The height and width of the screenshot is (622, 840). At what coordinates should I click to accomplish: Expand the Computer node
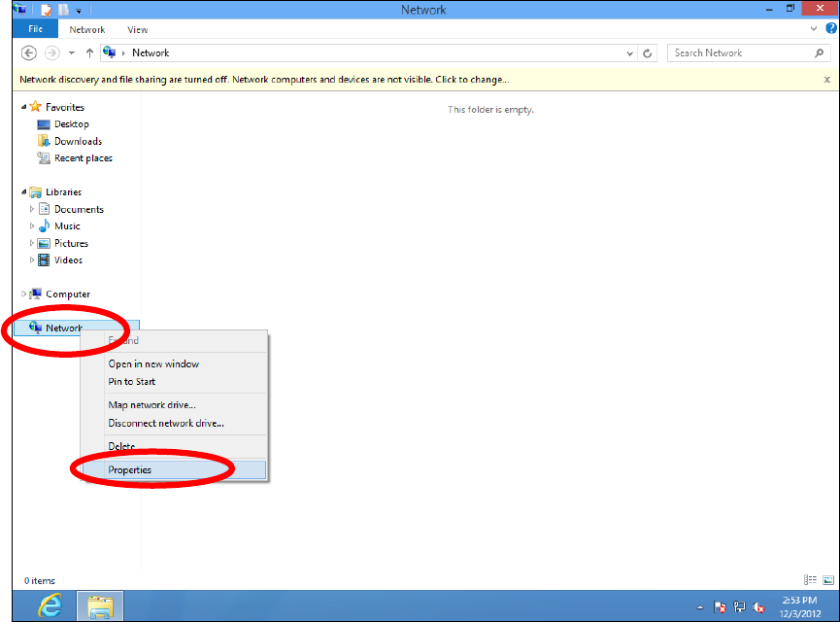[x=23, y=294]
